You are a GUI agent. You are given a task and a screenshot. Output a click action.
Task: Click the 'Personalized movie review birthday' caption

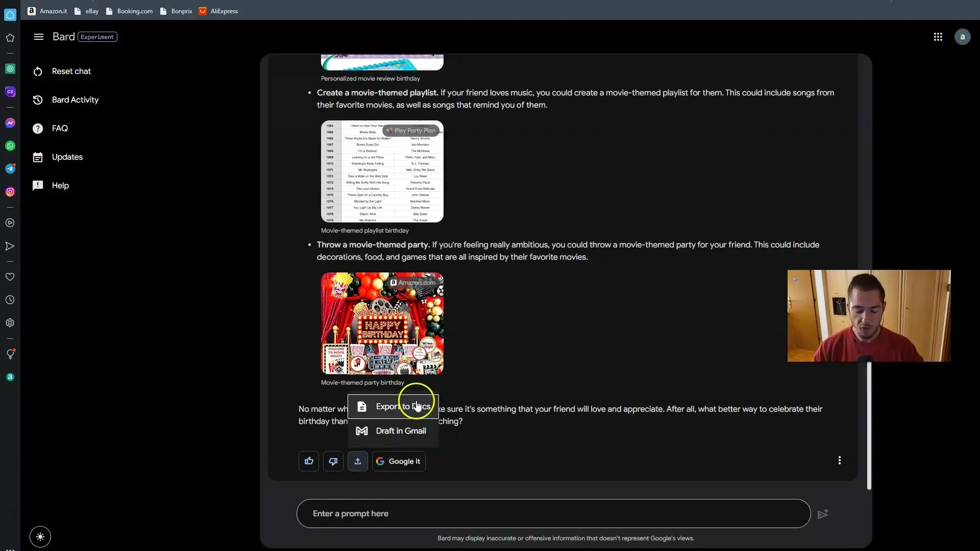coord(370,79)
